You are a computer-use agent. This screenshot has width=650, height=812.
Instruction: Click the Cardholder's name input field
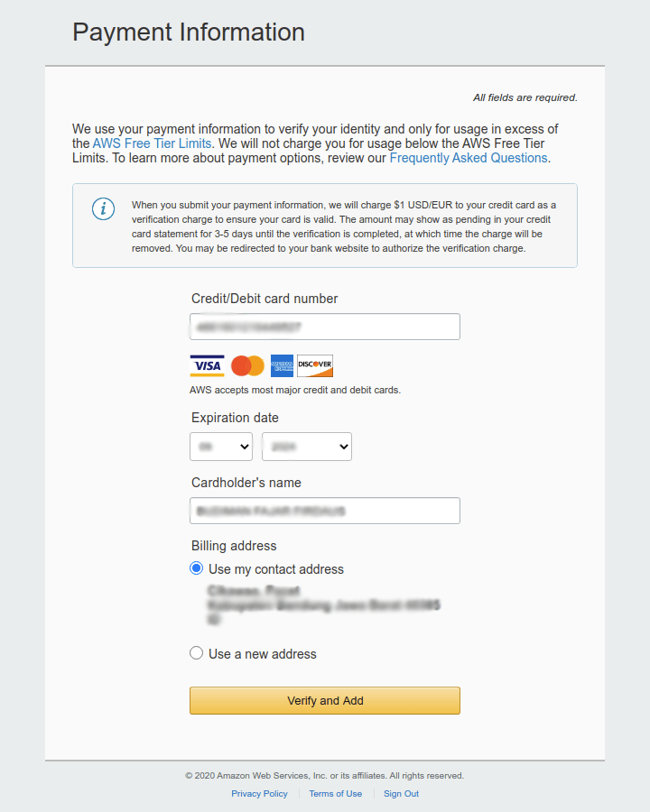[325, 511]
